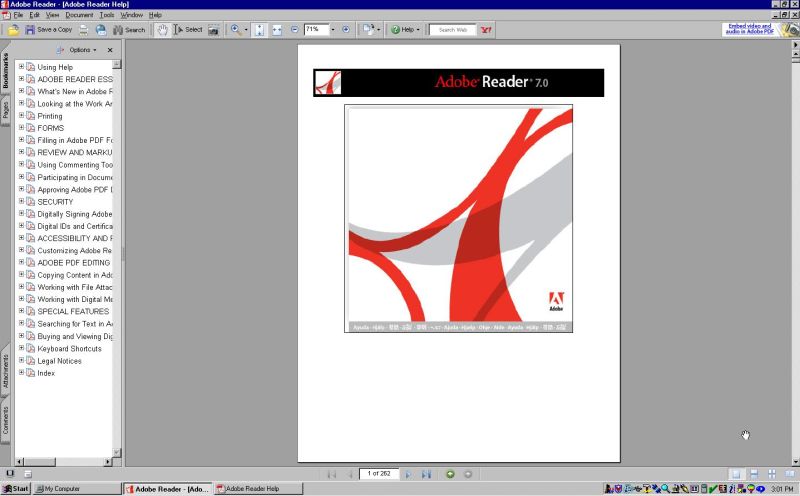This screenshot has height=496, width=800.
Task: Open the rotate view dropdown icon
Action: [x=371, y=30]
